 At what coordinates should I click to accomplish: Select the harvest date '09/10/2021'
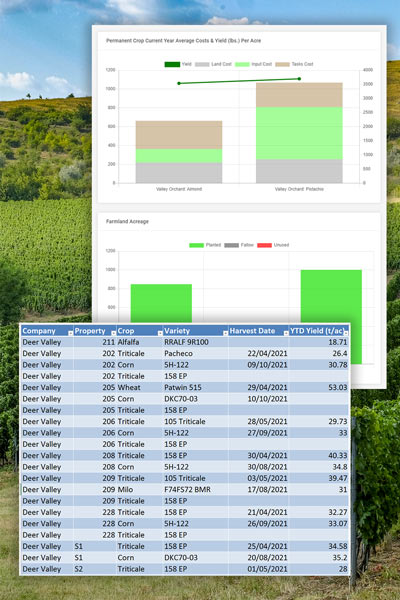pyautogui.click(x=259, y=365)
